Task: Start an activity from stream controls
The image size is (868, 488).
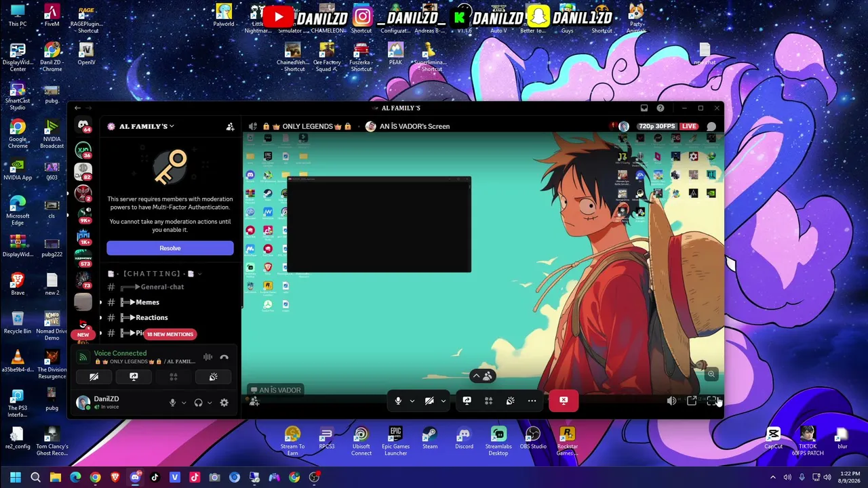Action: [x=488, y=401]
